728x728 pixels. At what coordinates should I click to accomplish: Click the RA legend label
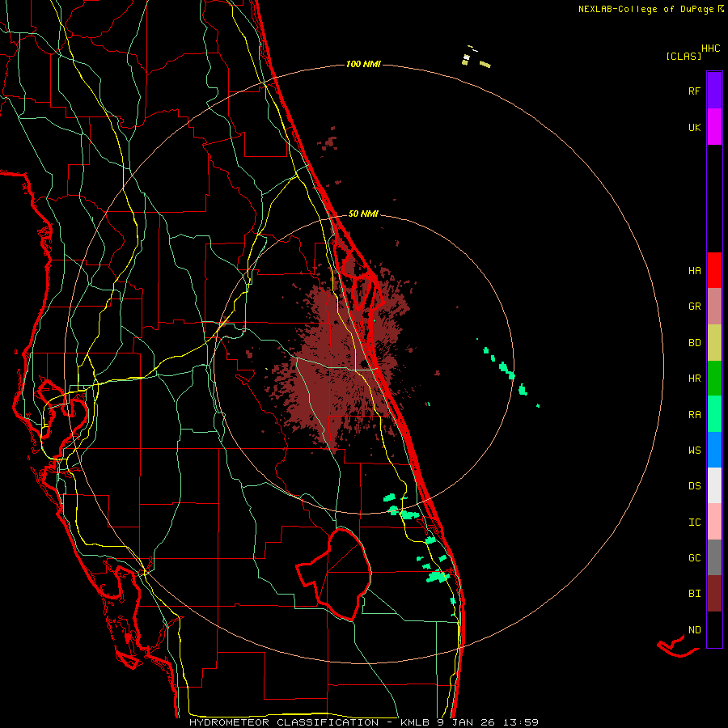[694, 414]
